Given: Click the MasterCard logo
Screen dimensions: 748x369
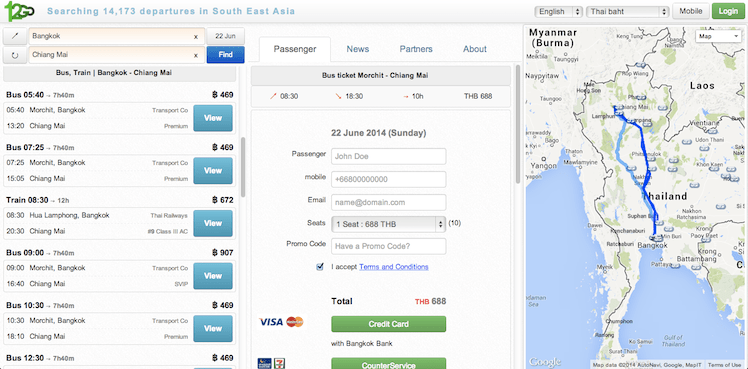Looking at the screenshot, I should click(295, 322).
